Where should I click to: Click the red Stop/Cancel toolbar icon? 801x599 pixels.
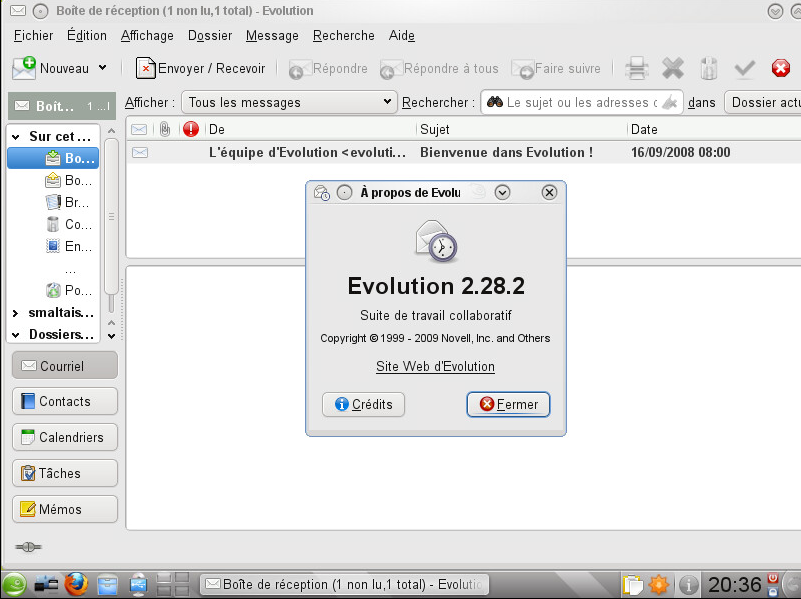781,68
